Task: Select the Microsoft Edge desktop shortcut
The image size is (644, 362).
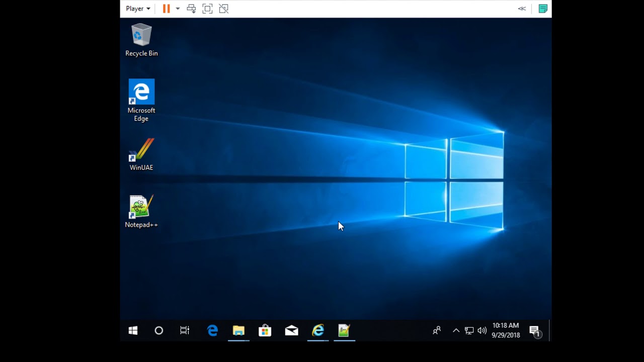Action: 141,101
